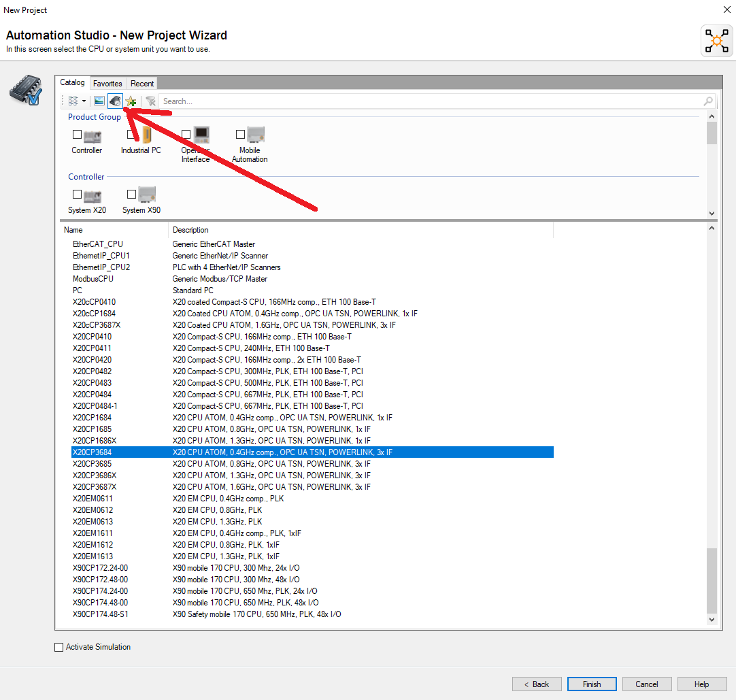
Task: Select the X20CP0420 row
Action: tap(313, 360)
